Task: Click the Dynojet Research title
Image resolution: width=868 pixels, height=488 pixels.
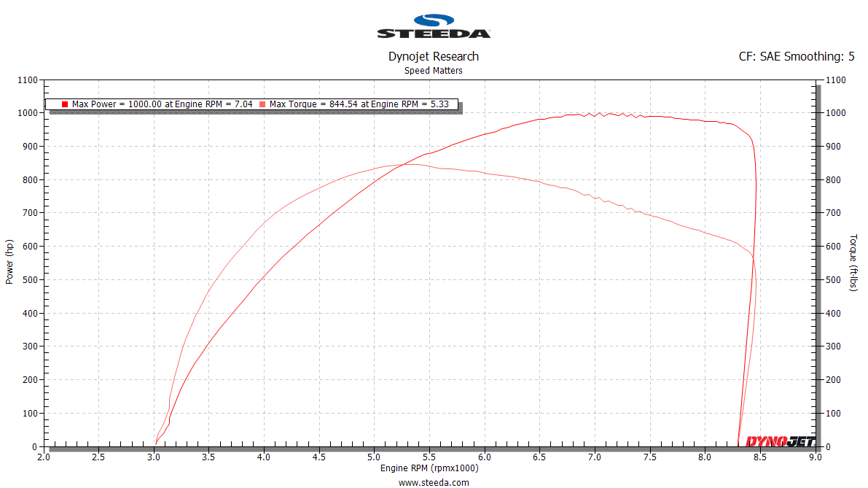Action: pyautogui.click(x=434, y=56)
